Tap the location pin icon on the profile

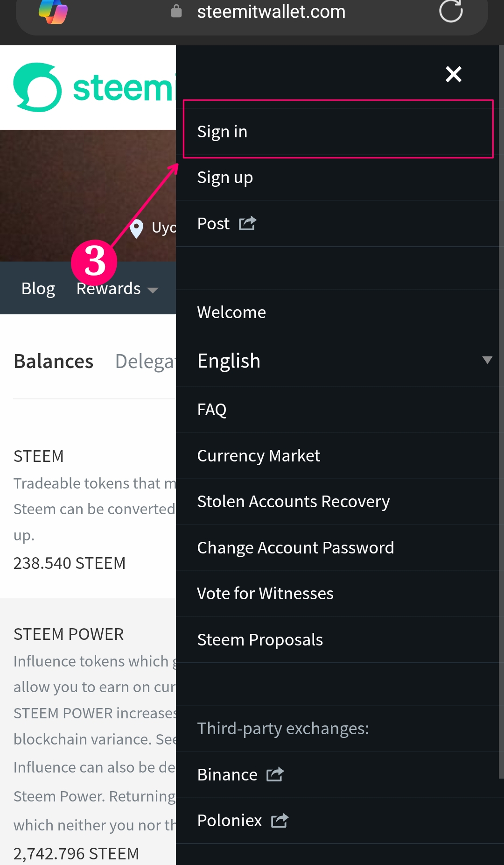pyautogui.click(x=136, y=228)
